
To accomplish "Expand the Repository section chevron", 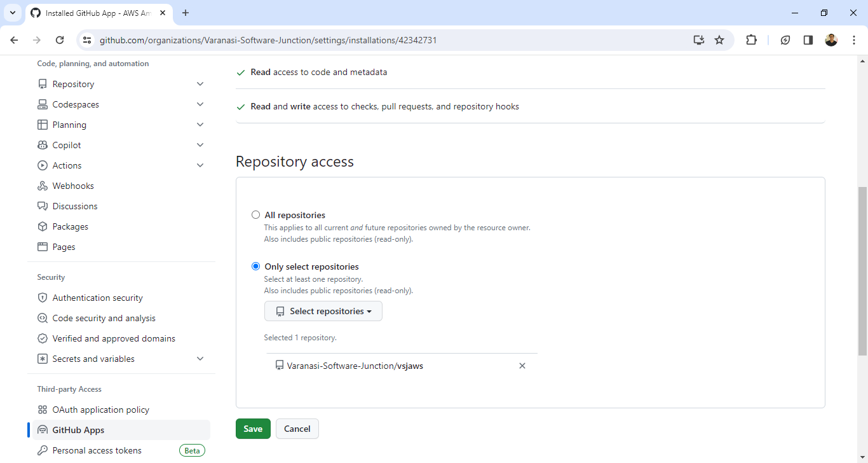I will (x=200, y=84).
